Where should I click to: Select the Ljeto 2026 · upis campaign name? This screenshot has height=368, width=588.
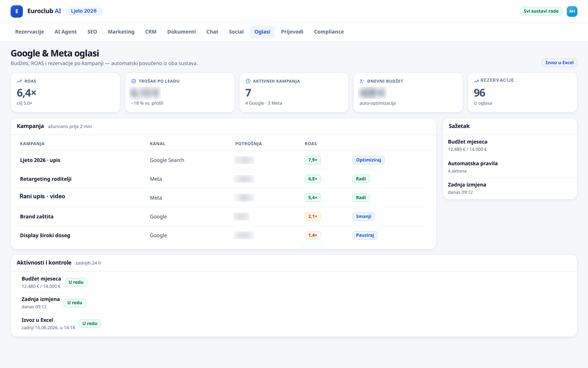40,160
